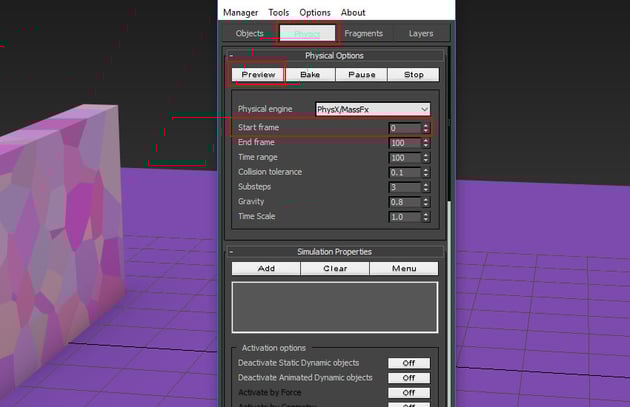Image resolution: width=630 pixels, height=407 pixels.
Task: Click the End frame value field
Action: click(x=405, y=143)
